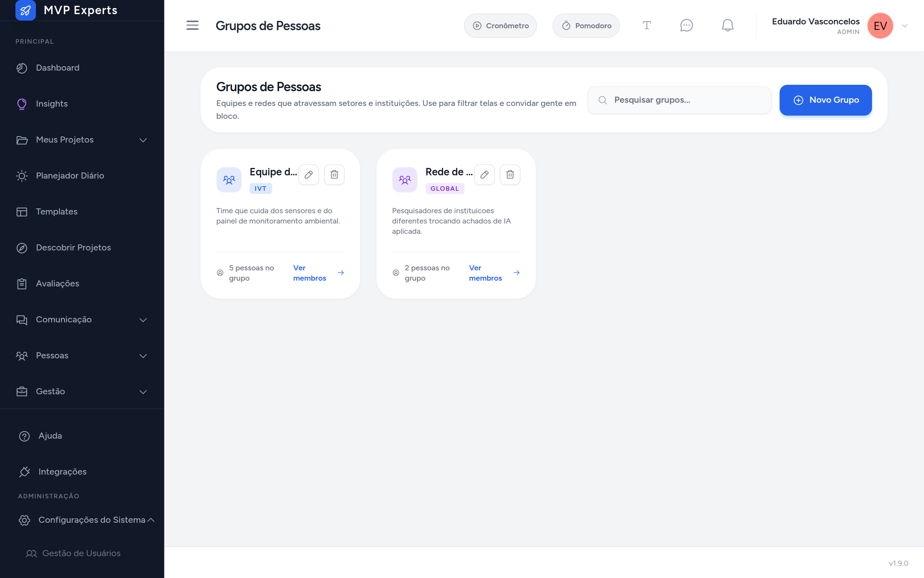
Task: Click the Eduardo Vasconcelos user name
Action: [816, 22]
